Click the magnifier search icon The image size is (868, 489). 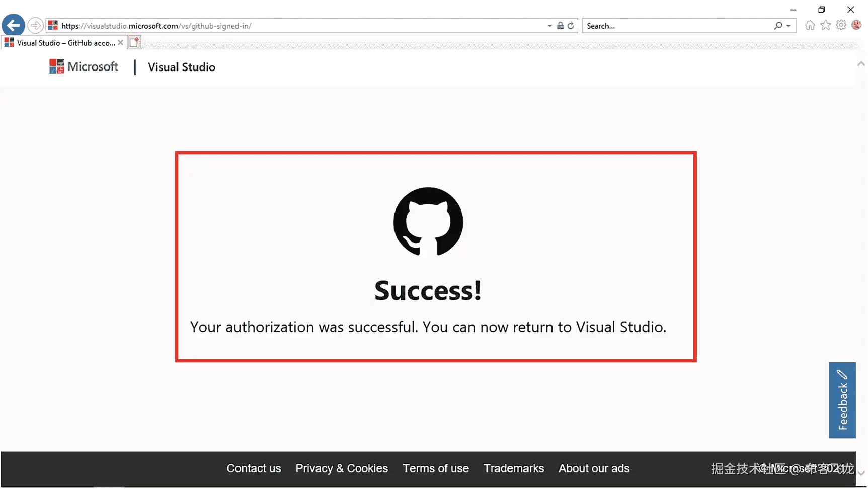click(778, 26)
